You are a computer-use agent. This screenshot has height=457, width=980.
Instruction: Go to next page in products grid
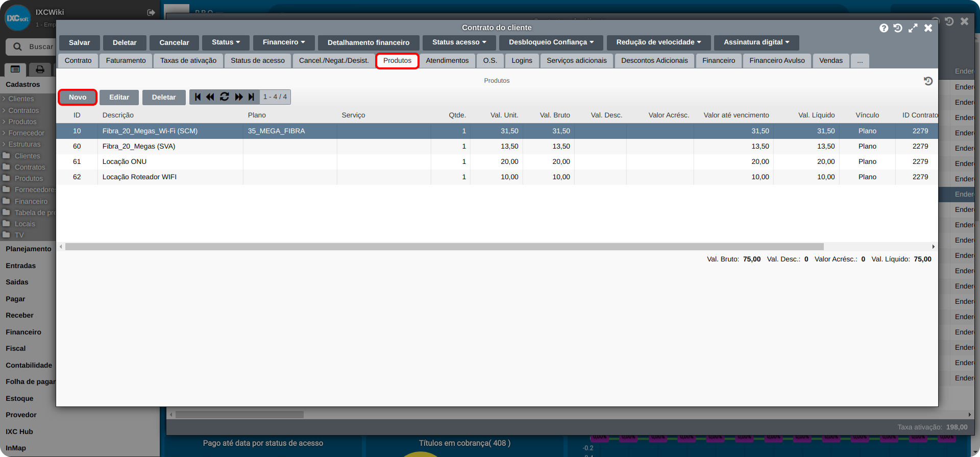[x=238, y=97]
